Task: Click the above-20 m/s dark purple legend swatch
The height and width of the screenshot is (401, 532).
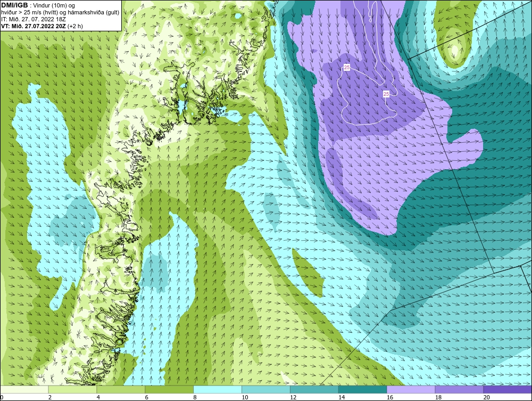Action: pos(508,389)
